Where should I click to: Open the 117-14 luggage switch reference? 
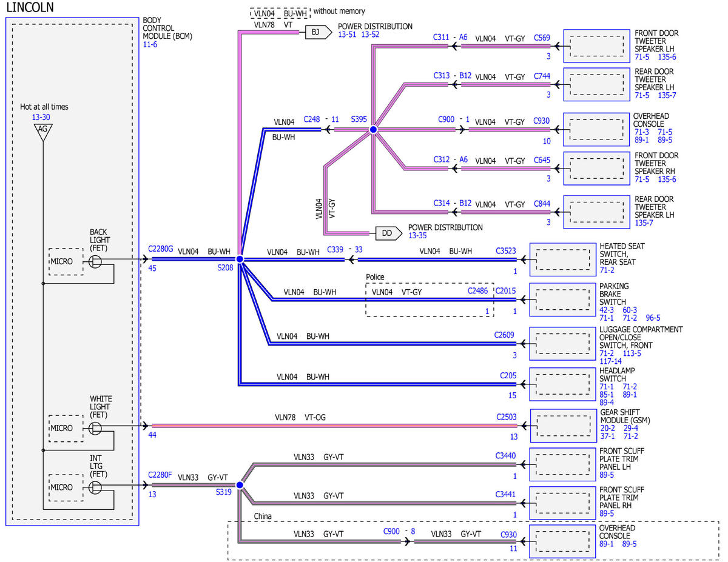point(610,361)
